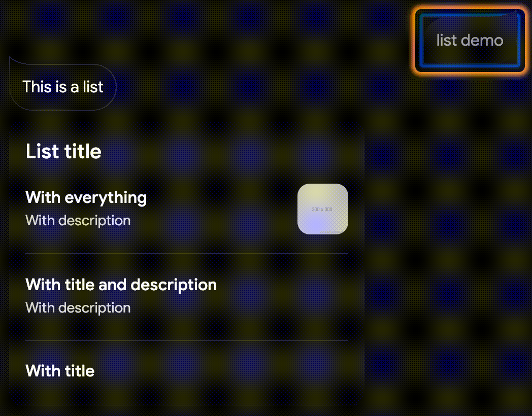Click the "300 x 300" label inside thumbnail

pyautogui.click(x=322, y=209)
